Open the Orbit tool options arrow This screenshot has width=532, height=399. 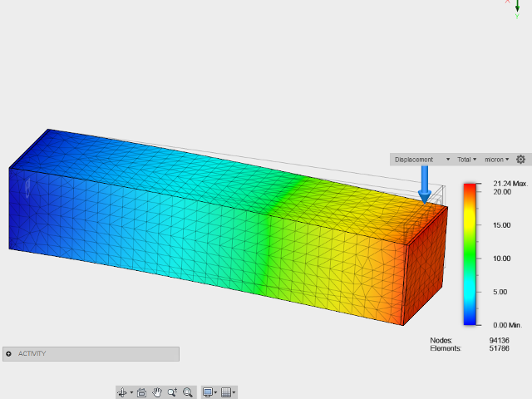(131, 392)
